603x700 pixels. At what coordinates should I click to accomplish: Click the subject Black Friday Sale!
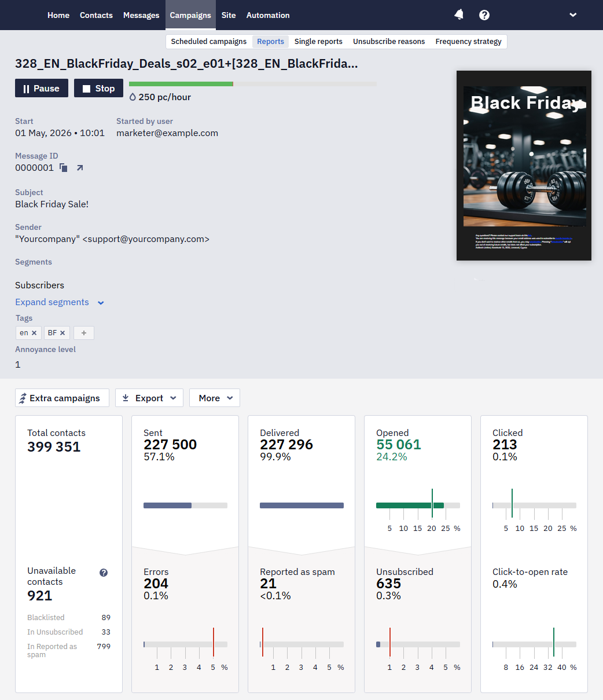click(x=52, y=204)
